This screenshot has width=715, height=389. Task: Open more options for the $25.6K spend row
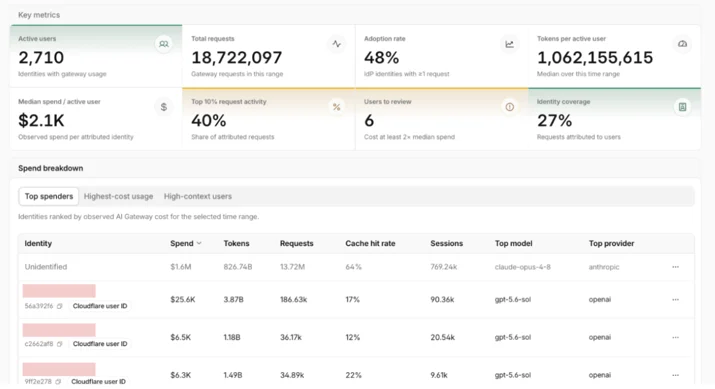675,300
